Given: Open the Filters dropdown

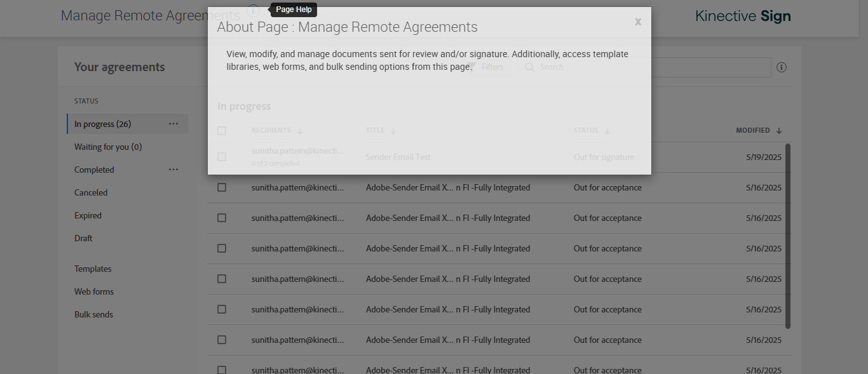Looking at the screenshot, I should [x=488, y=67].
